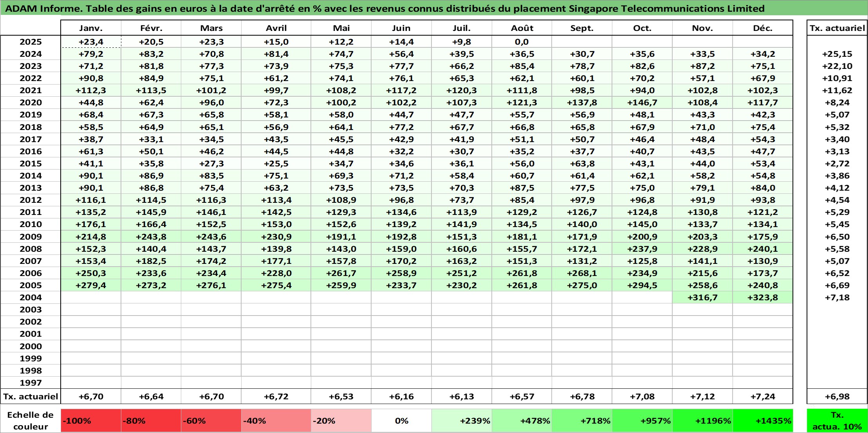Select cell +44,7 for June 2019
This screenshot has height=433, width=868.
tap(401, 115)
